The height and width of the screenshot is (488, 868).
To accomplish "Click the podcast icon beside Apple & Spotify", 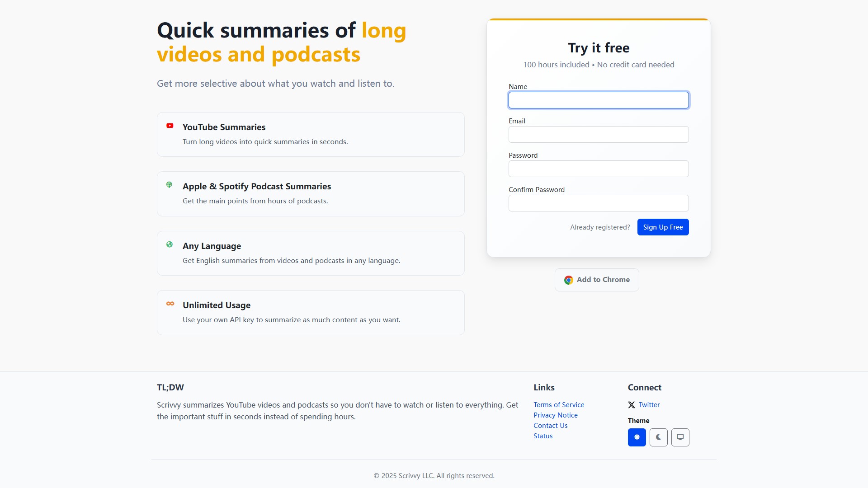I will [x=169, y=185].
